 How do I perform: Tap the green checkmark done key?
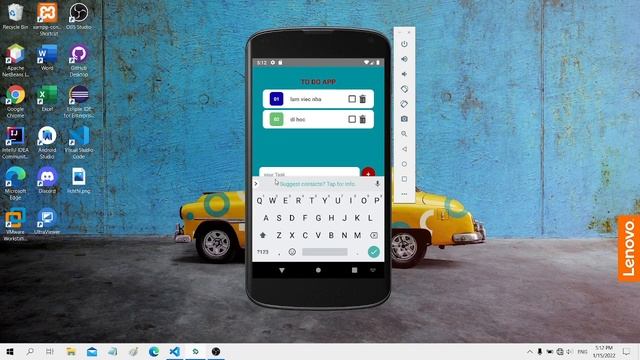373,252
